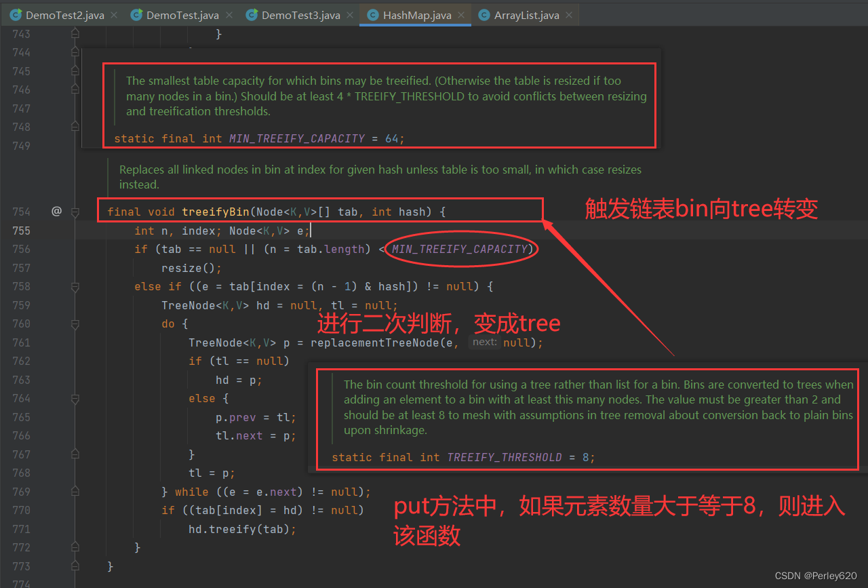Screen dimensions: 868x588
Task: Click 'hd = p;' statement on line 763
Action: pos(239,380)
